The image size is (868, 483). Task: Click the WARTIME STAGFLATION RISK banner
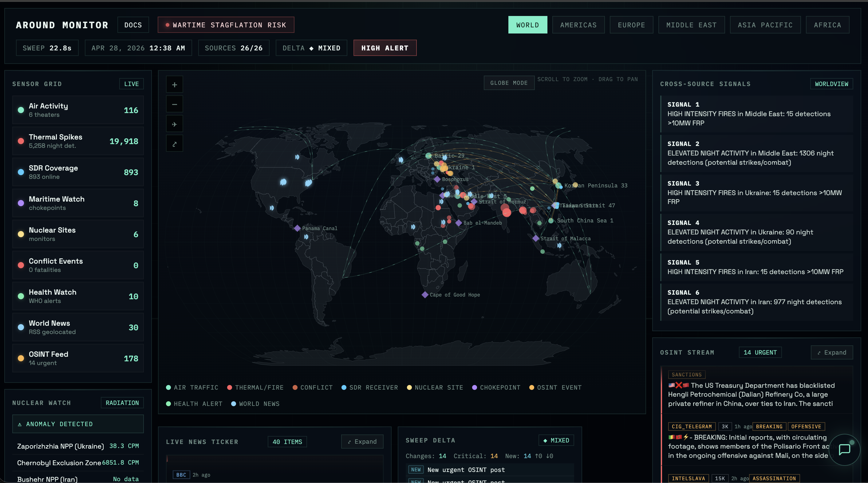226,25
